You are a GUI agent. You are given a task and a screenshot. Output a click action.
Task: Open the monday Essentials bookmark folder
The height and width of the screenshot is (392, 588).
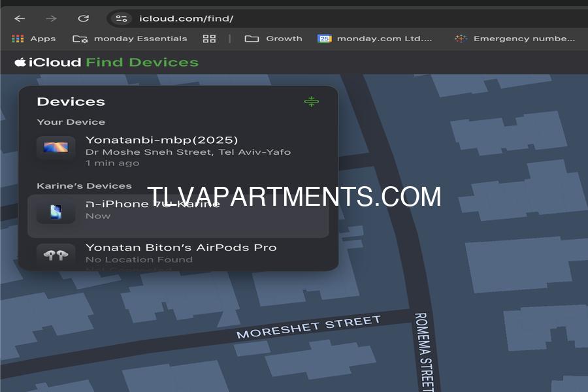[x=130, y=39]
